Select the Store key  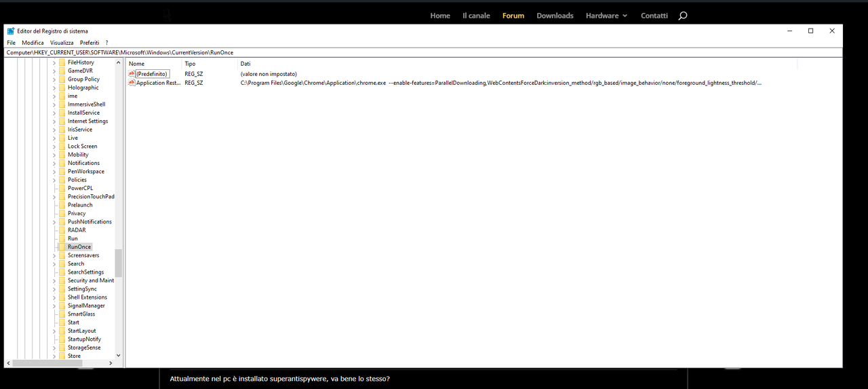point(74,356)
